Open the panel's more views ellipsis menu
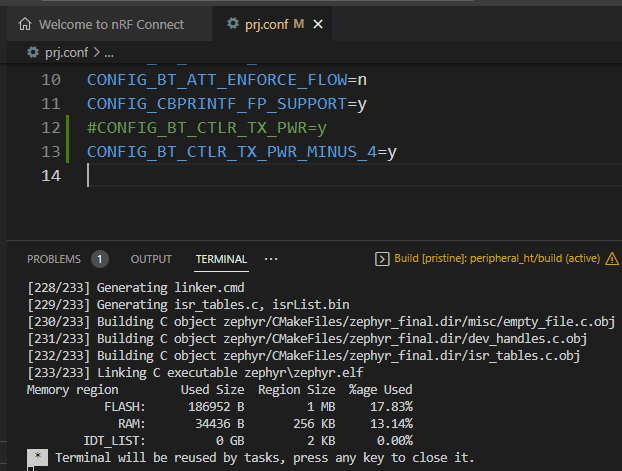This screenshot has height=471, width=622. [271, 259]
